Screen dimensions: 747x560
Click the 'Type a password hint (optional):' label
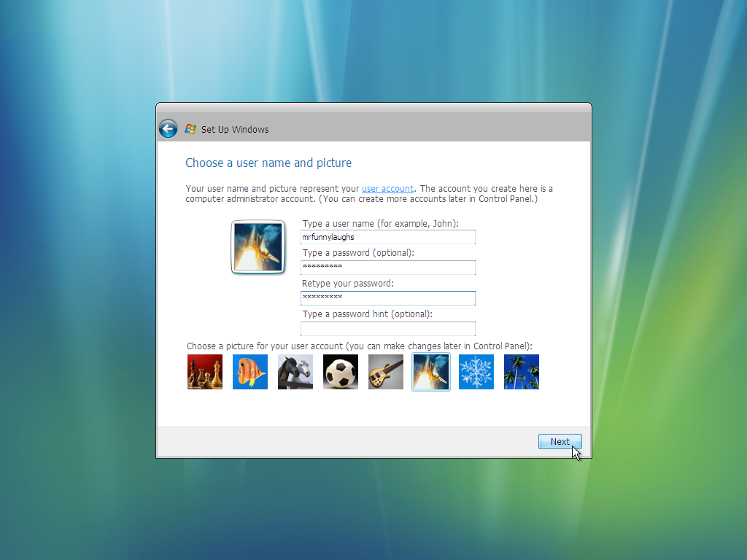tap(368, 314)
